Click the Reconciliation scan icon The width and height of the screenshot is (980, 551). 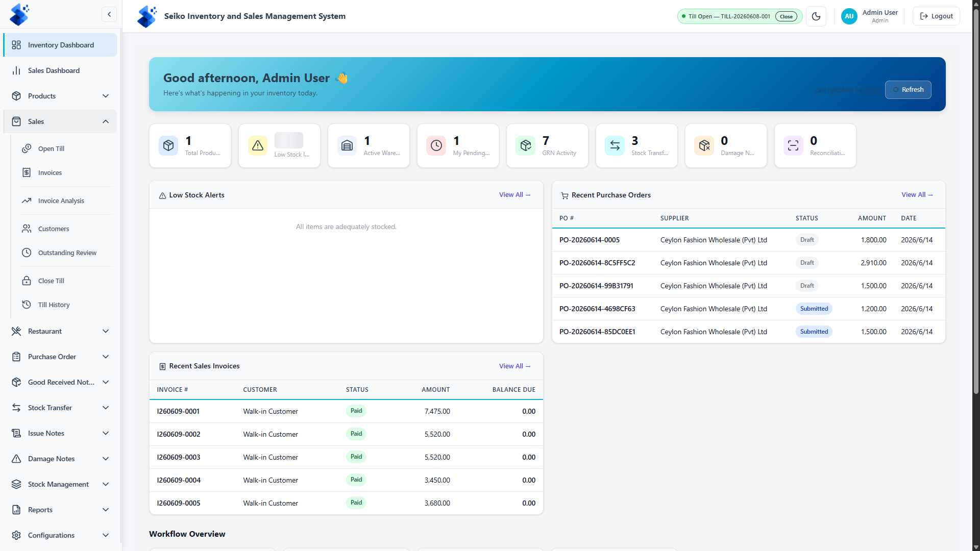point(794,146)
